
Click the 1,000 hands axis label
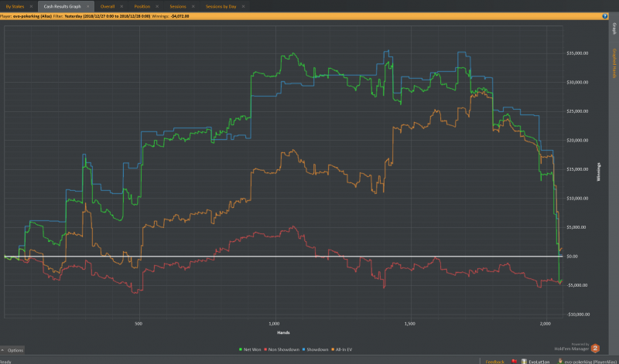[x=274, y=324]
